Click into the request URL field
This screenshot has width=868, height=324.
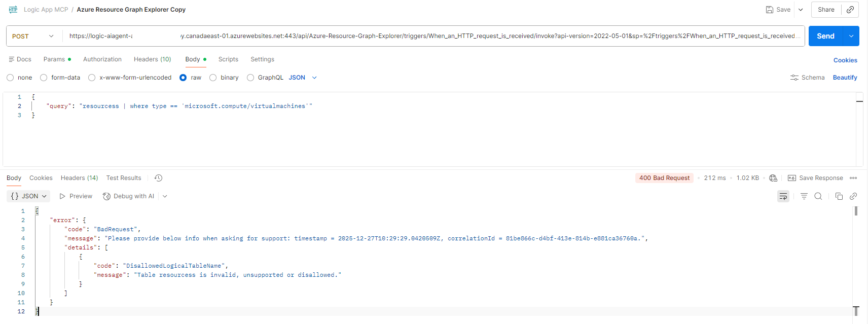click(431, 36)
